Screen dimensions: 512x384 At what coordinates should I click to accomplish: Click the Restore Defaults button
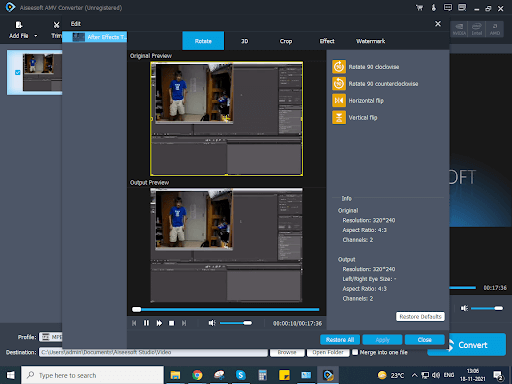[420, 316]
